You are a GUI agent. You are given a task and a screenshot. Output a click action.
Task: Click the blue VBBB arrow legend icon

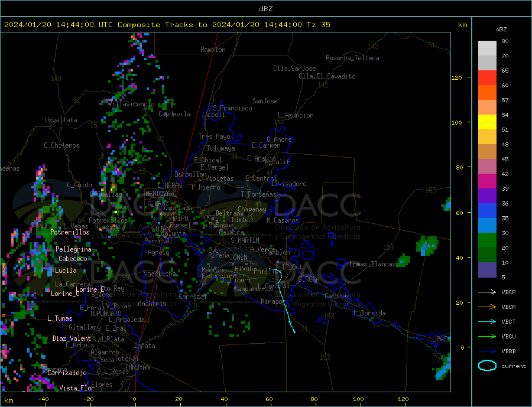coord(487,351)
